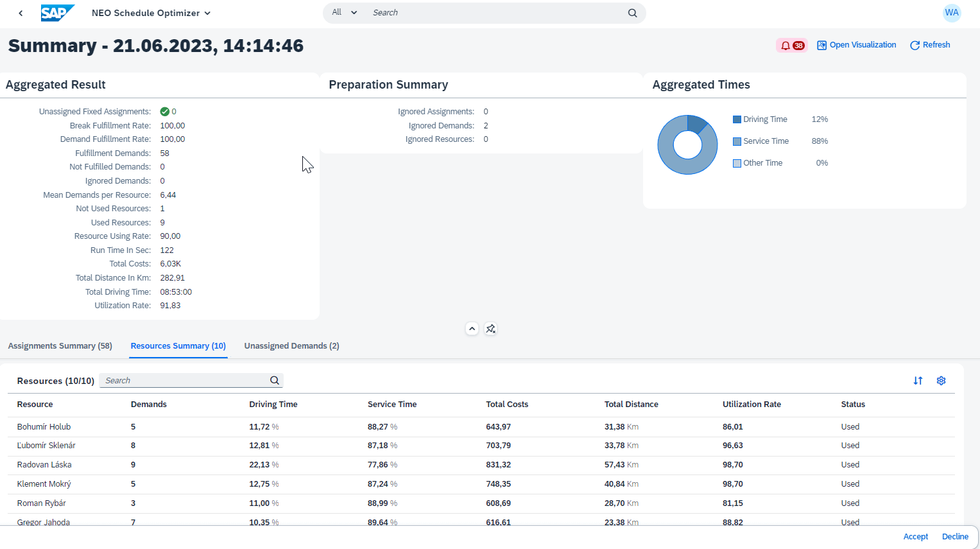Switch to Unassigned Demands tab

291,346
